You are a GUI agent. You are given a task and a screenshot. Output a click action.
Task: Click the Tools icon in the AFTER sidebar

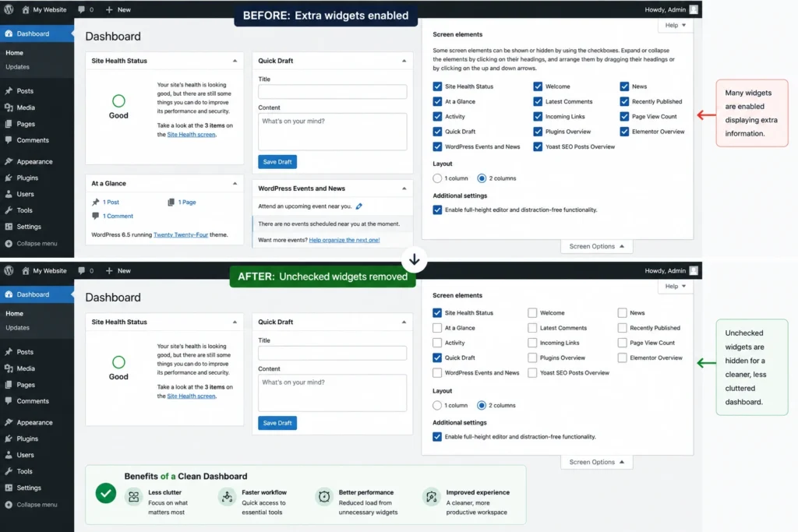[x=9, y=471]
